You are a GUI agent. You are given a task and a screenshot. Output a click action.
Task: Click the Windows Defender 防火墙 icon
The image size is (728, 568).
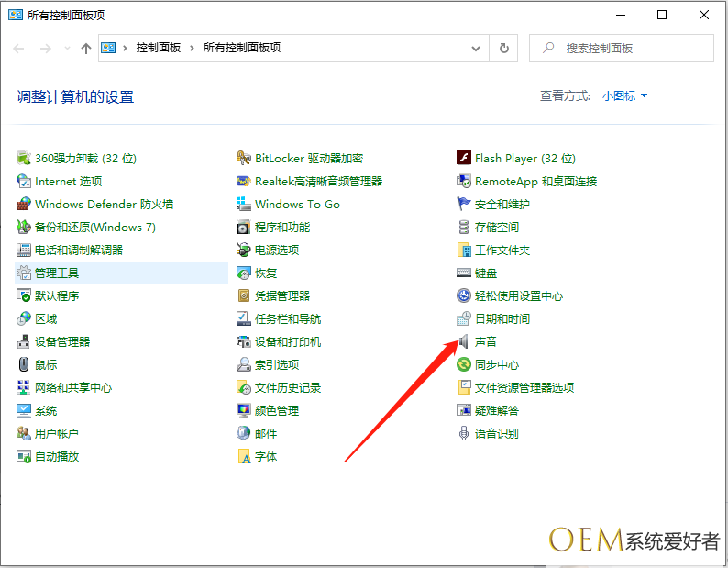24,204
